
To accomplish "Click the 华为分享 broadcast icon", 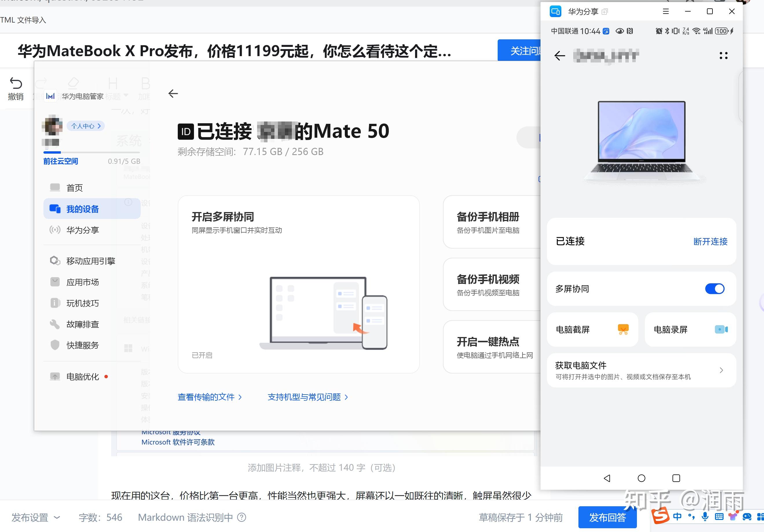I will pyautogui.click(x=55, y=230).
